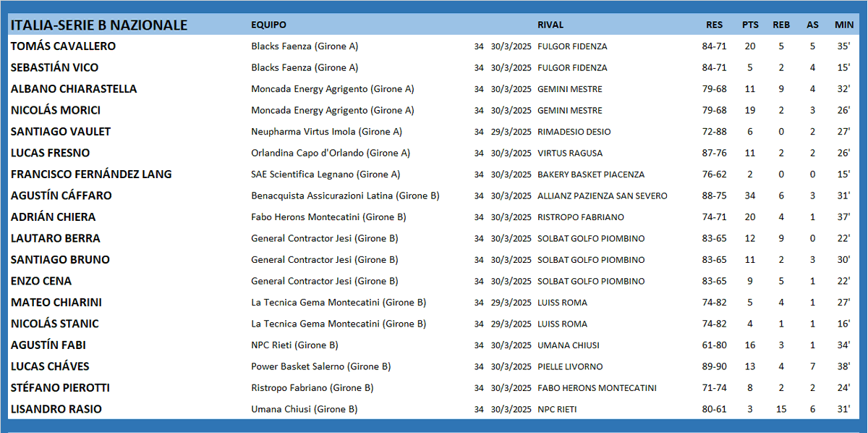Image resolution: width=868 pixels, height=433 pixels.
Task: Click Blacks Faenza team in Cavallero row
Action: point(305,46)
